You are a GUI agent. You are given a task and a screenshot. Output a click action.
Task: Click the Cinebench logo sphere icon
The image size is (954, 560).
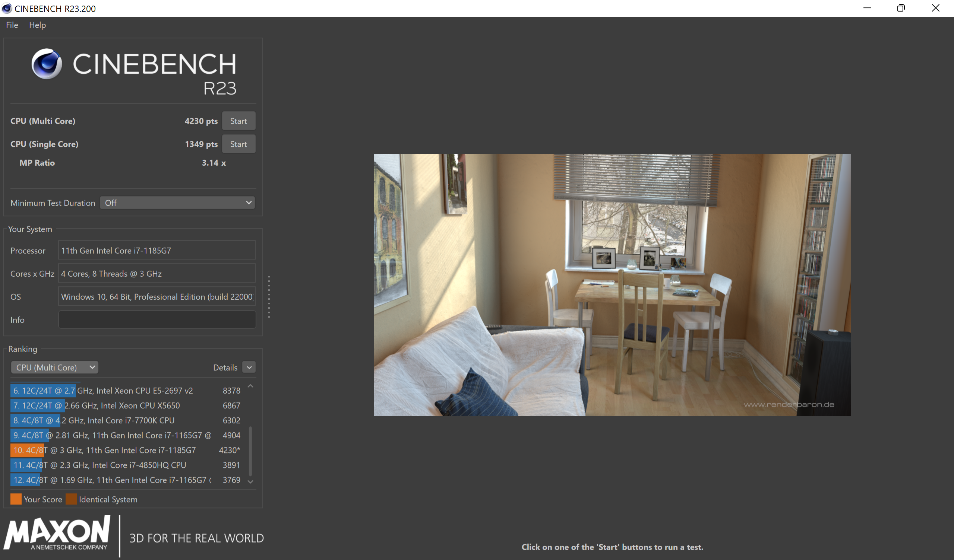point(47,64)
